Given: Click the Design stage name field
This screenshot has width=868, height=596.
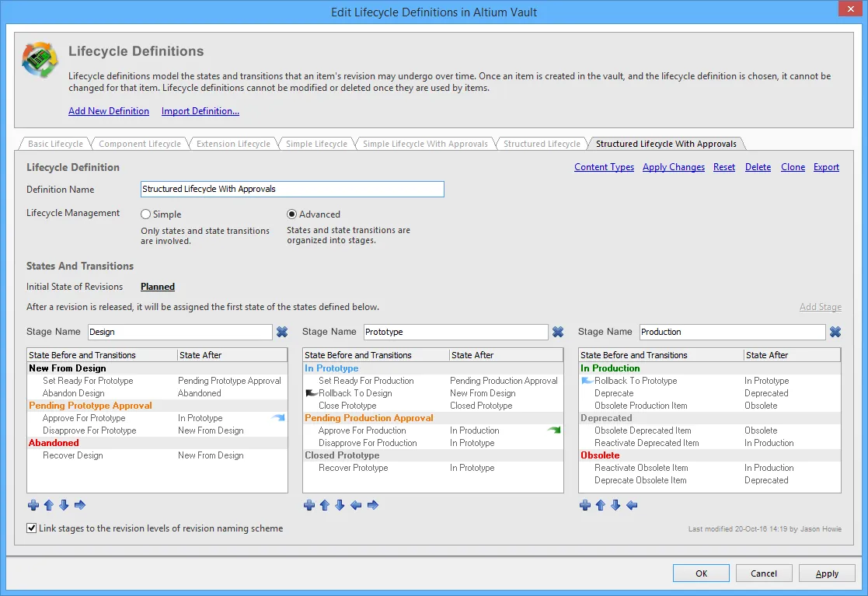Looking at the screenshot, I should 180,332.
